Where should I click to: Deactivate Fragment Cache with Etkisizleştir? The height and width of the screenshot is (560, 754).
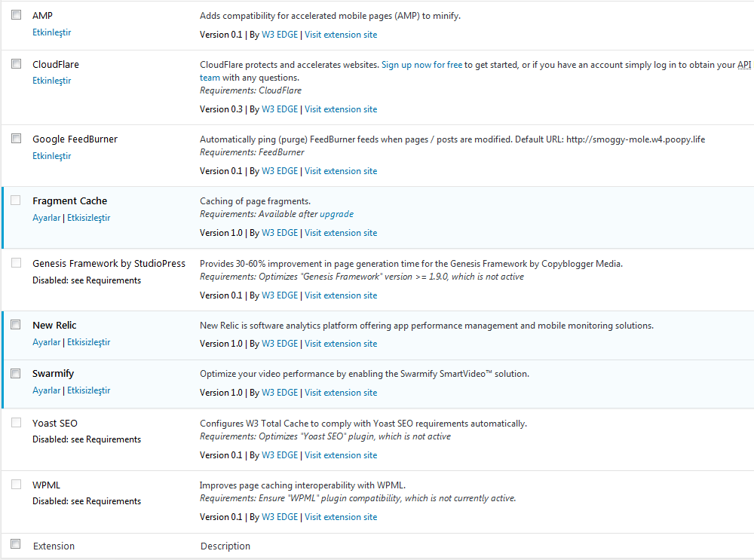(88, 218)
